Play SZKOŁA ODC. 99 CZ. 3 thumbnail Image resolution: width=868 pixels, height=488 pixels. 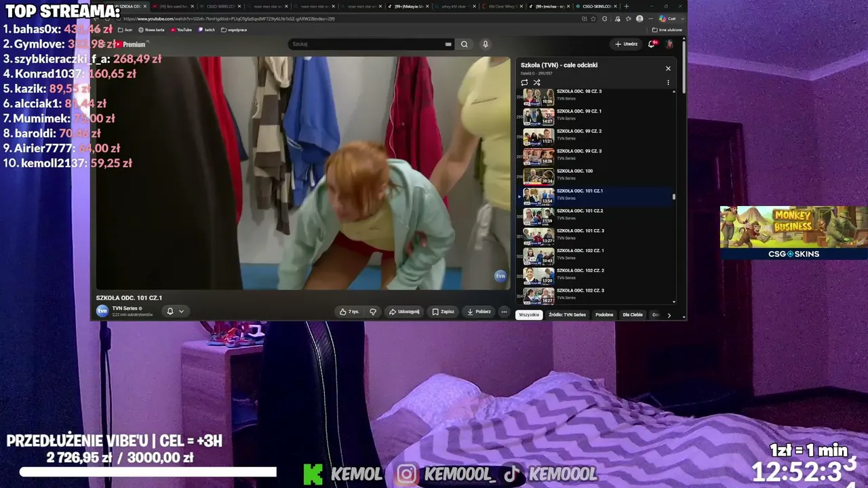tap(538, 157)
